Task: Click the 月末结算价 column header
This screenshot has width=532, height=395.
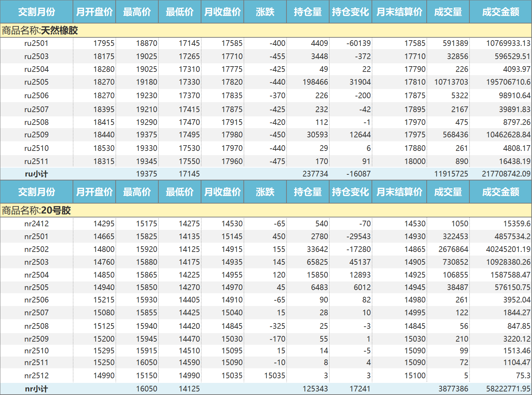Action: click(399, 11)
